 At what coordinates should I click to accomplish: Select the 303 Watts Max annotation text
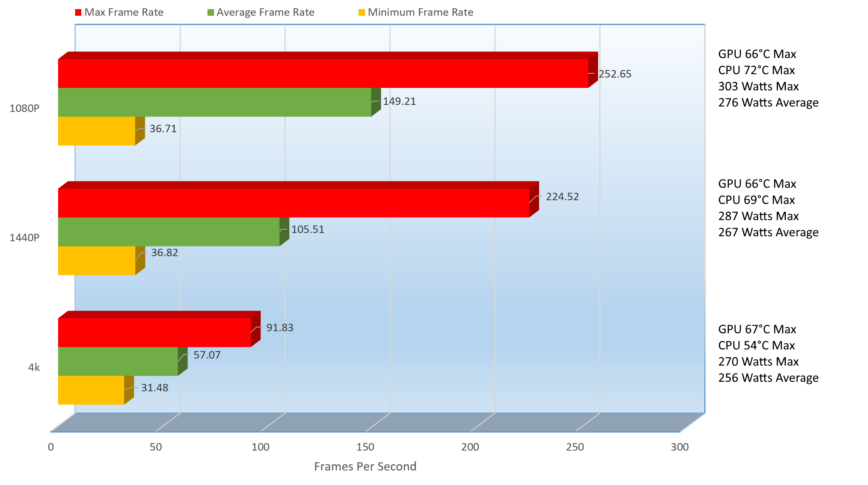758,87
